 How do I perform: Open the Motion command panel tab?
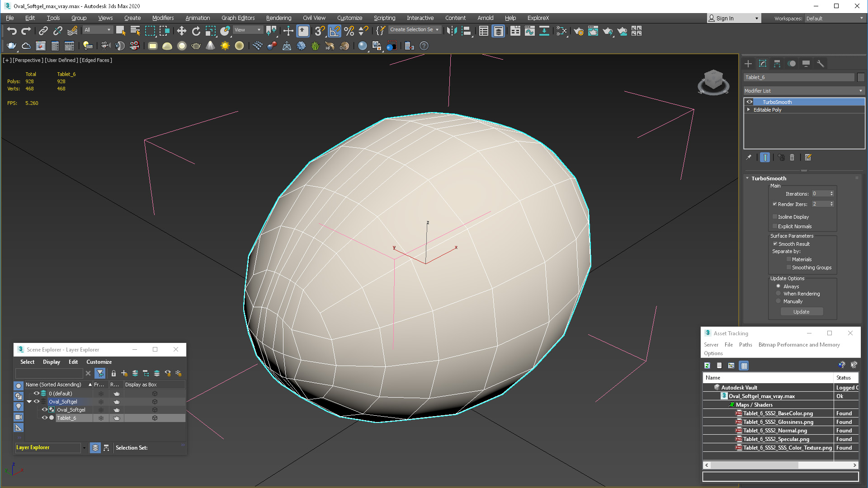(792, 64)
